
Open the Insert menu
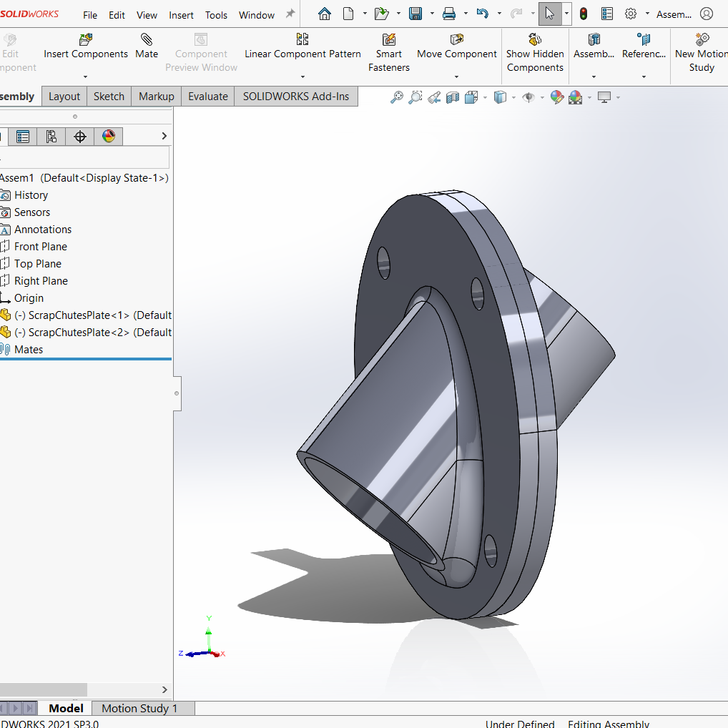pos(181,15)
